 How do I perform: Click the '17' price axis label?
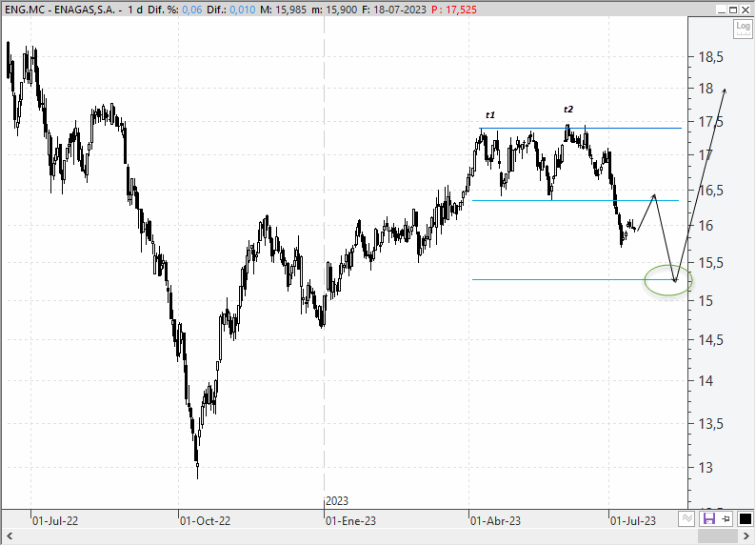[x=706, y=154]
